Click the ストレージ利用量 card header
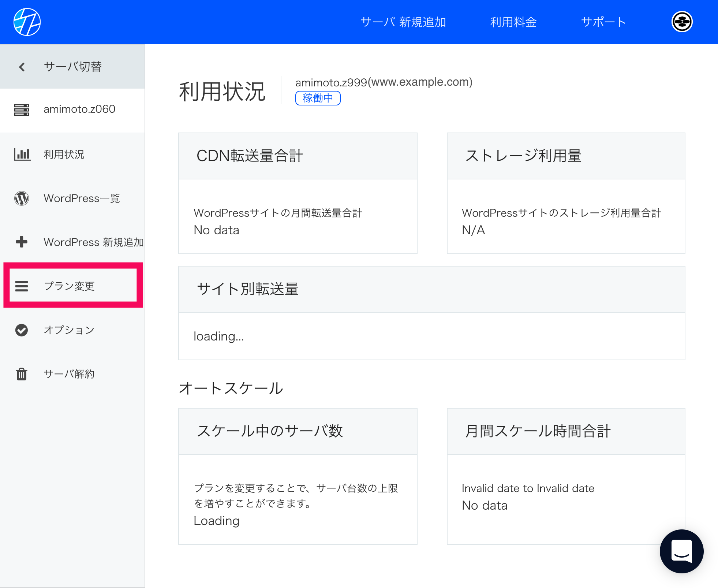The image size is (718, 588). 566,156
